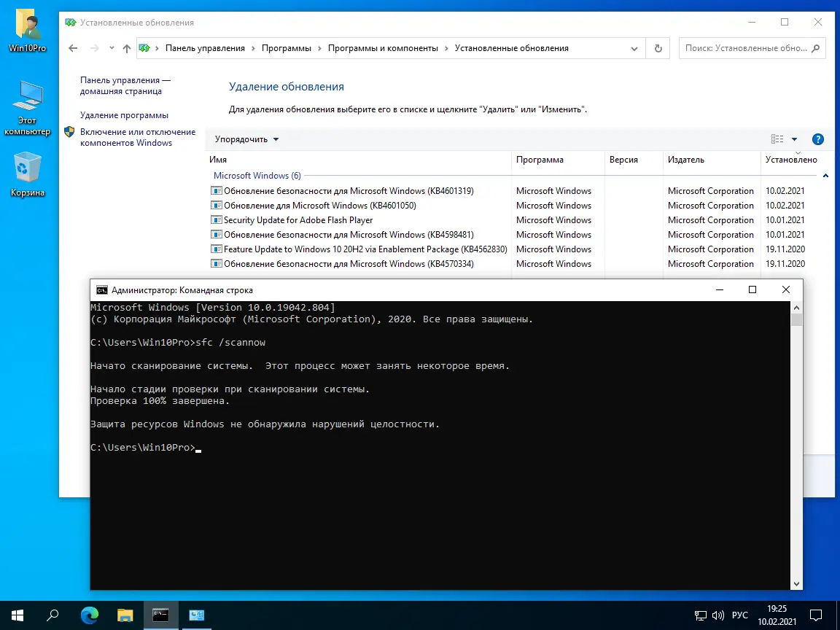840x630 pixels.
Task: Click network status tray icon
Action: pos(701,615)
